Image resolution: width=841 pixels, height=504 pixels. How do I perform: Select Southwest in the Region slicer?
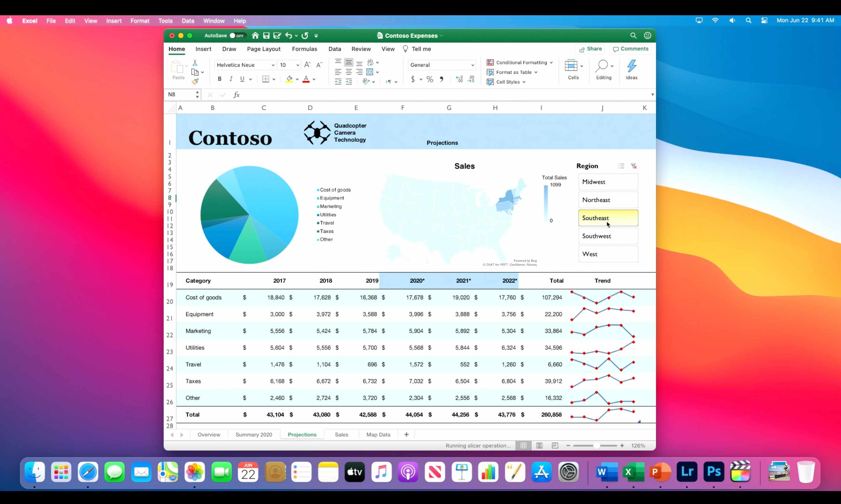(x=608, y=236)
